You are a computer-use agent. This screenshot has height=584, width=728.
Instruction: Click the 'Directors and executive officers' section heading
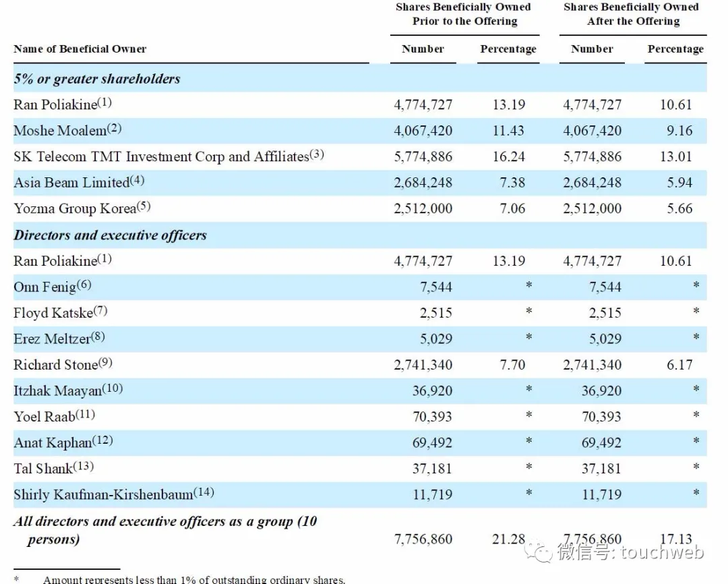[x=110, y=235]
